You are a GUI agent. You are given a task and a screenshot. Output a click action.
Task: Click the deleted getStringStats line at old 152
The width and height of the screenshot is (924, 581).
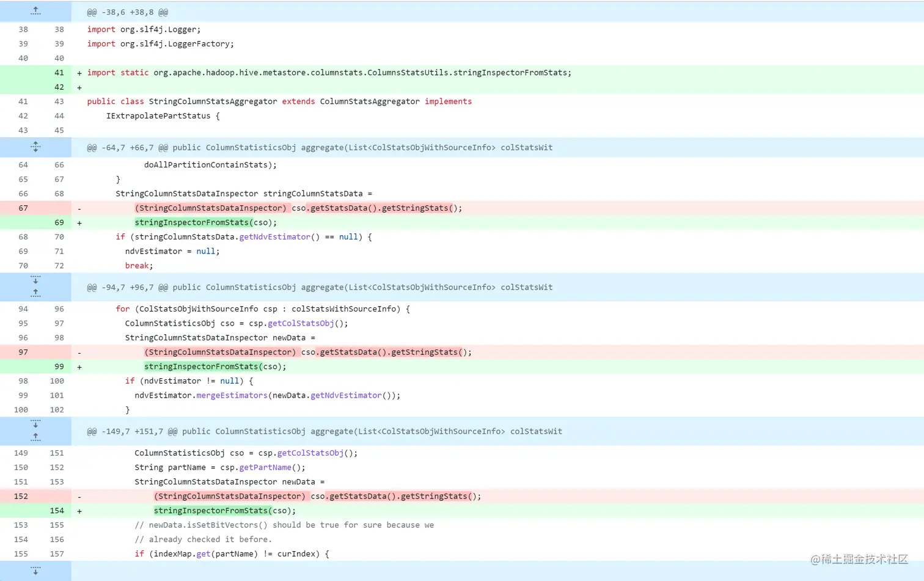point(317,496)
